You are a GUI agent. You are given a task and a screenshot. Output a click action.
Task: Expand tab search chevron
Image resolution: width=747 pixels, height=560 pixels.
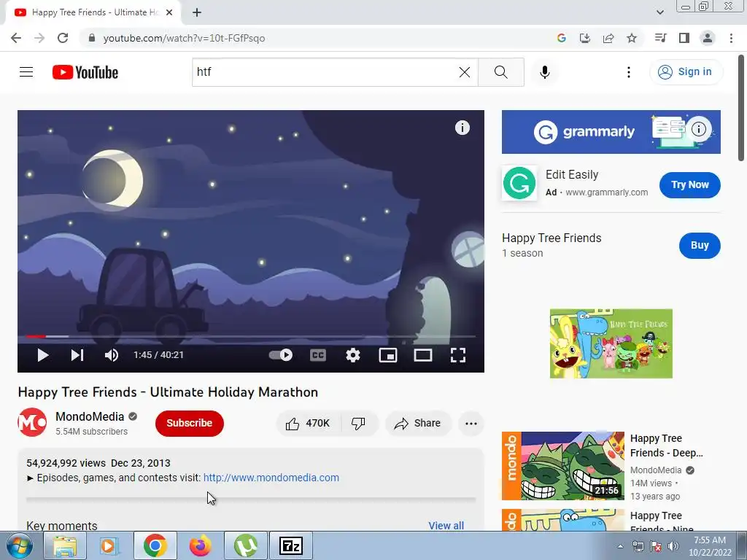[x=659, y=12]
